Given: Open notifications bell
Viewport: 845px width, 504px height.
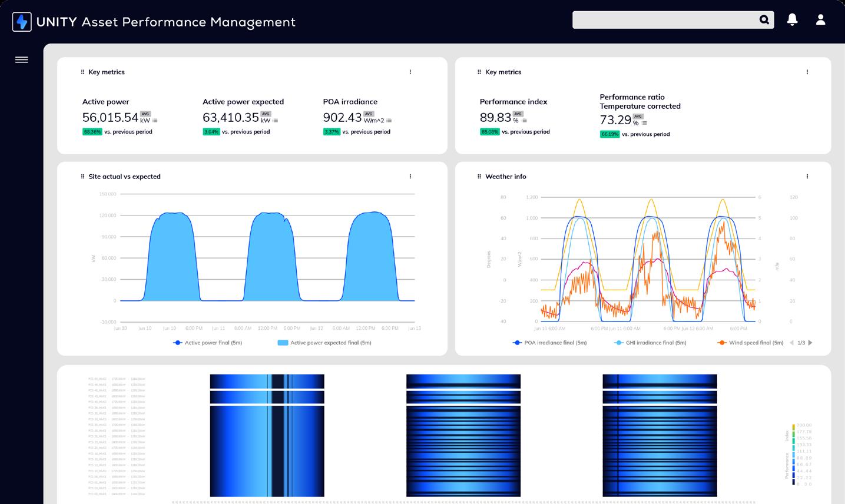Looking at the screenshot, I should click(x=793, y=19).
